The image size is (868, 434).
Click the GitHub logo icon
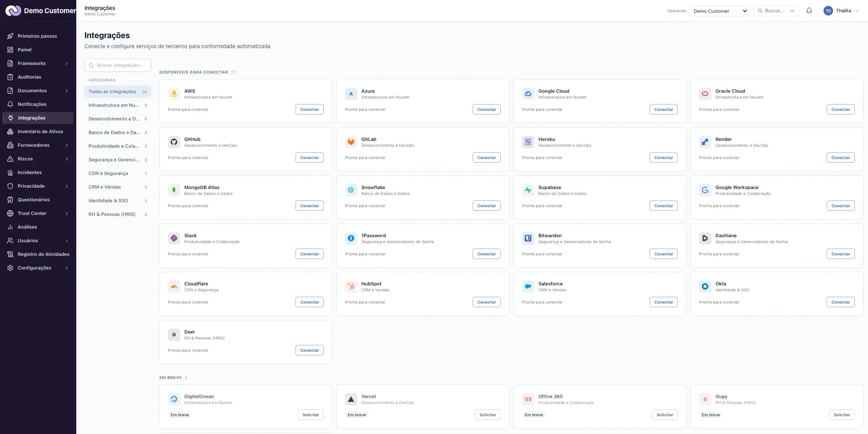tap(174, 142)
